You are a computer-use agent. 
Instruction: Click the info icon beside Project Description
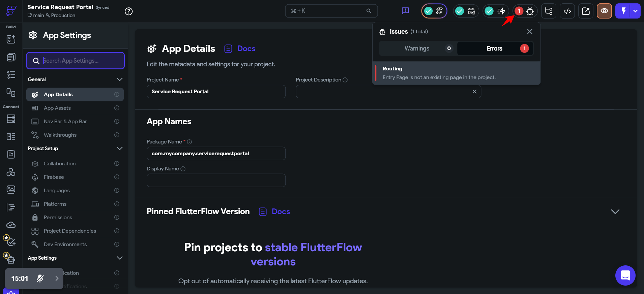[x=345, y=80]
